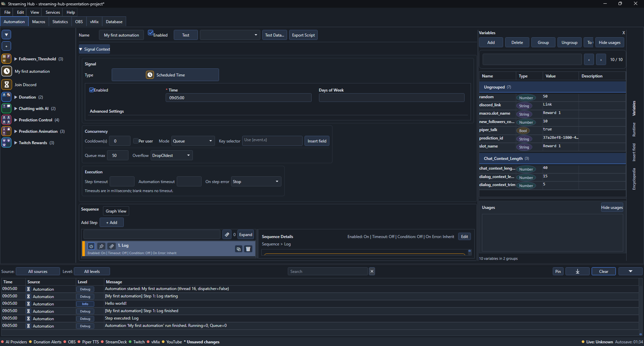Click the Chatting with AI group icon

[x=7, y=108]
